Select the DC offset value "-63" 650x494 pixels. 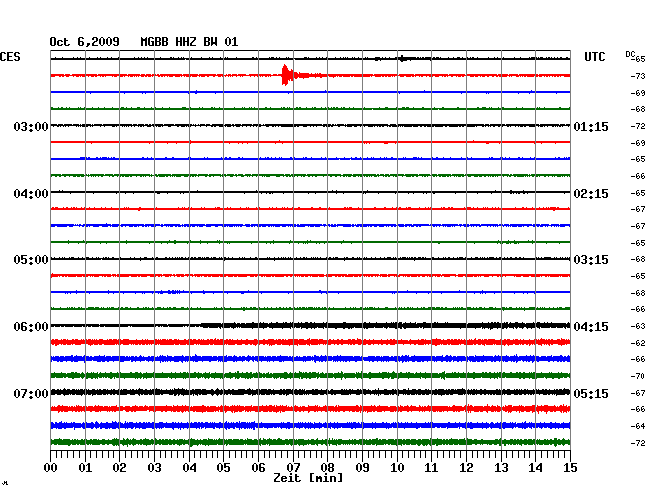click(x=638, y=326)
